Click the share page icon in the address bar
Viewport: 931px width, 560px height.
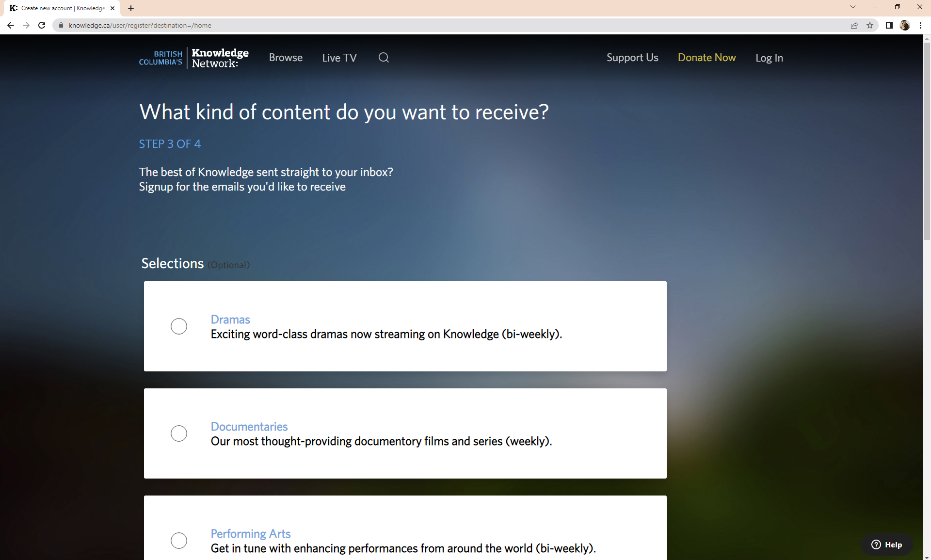pos(854,25)
